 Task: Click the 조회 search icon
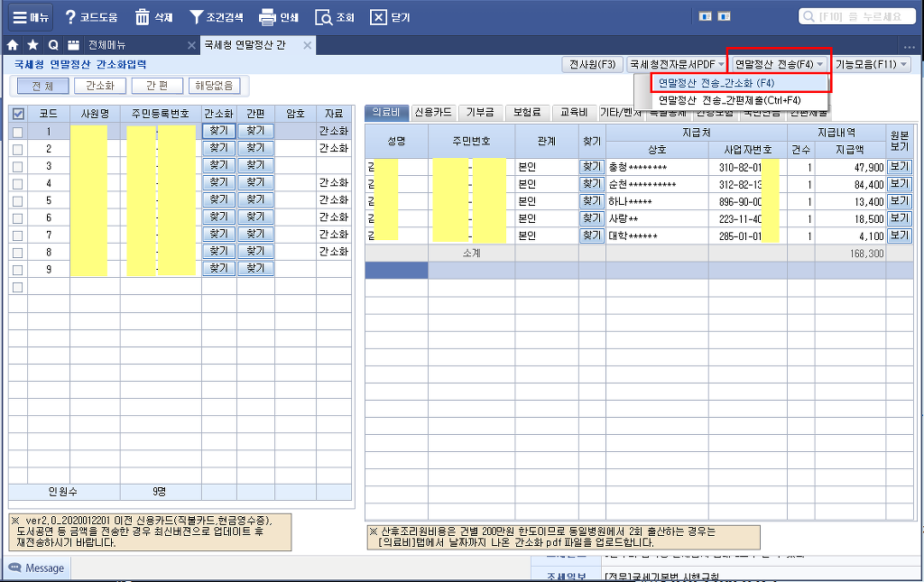coord(324,17)
